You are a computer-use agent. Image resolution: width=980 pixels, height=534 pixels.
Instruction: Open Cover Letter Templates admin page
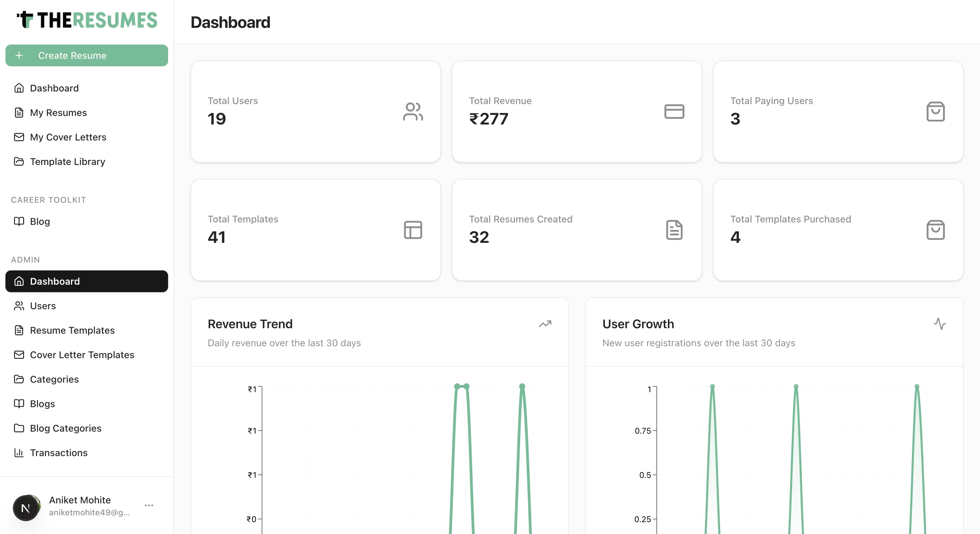(82, 355)
